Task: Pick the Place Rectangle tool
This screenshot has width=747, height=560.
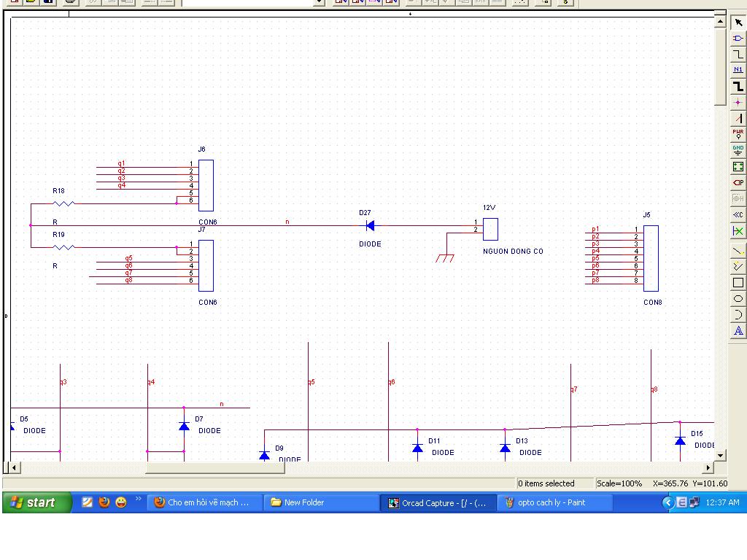Action: [738, 282]
